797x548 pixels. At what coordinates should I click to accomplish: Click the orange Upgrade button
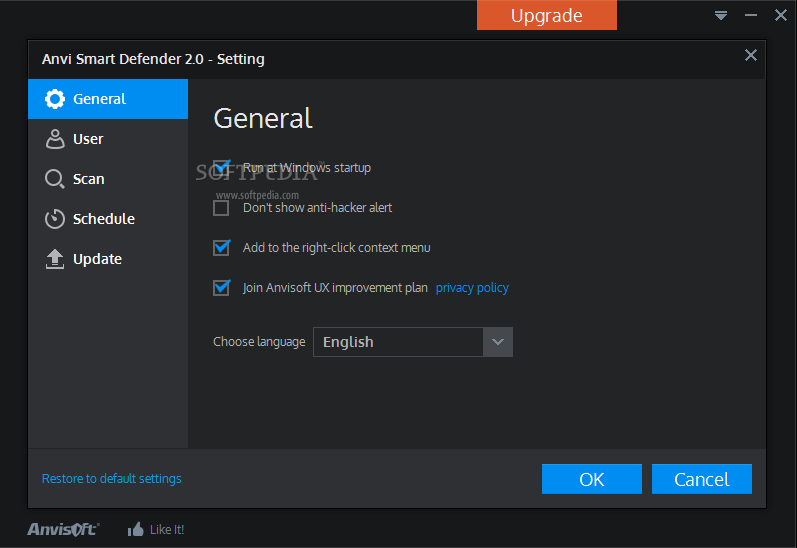(546, 15)
